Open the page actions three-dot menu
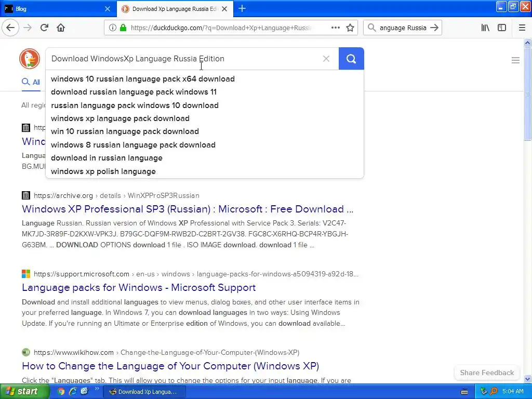Screen dimensions: 532x399 tap(335, 28)
